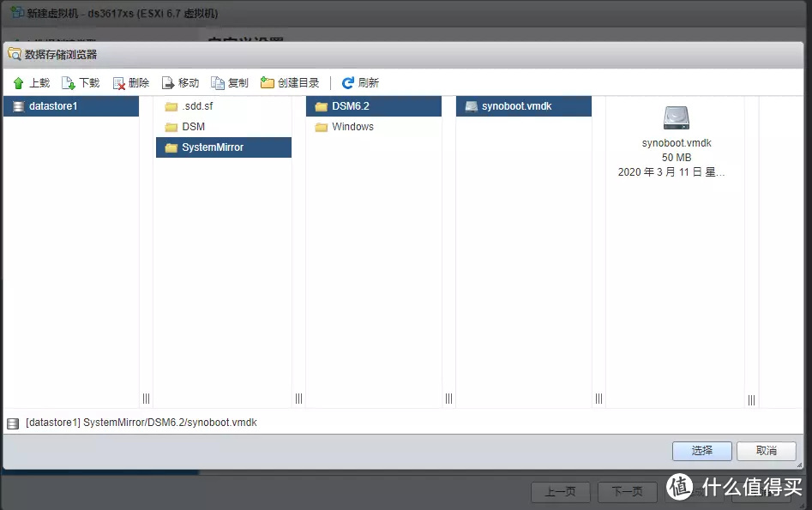Grab the column handle after file details pane
The image size is (812, 510).
[751, 399]
